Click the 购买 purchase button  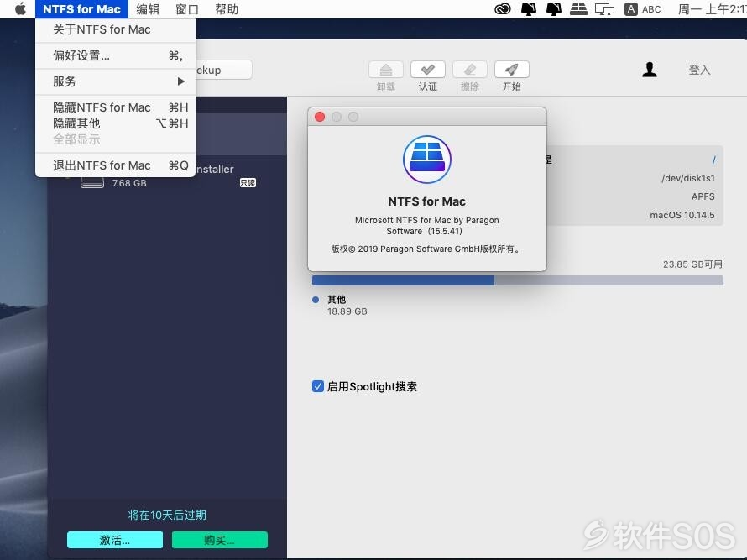coord(220,540)
